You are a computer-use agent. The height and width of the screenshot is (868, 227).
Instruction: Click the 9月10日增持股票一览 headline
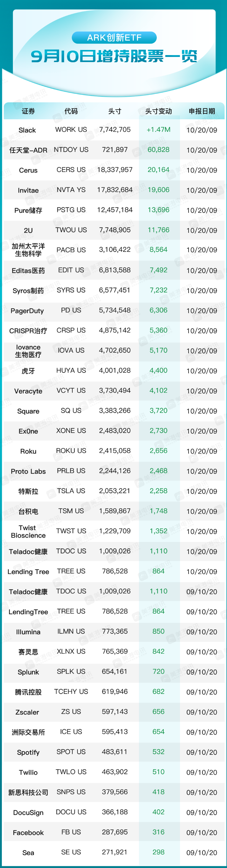(x=114, y=56)
